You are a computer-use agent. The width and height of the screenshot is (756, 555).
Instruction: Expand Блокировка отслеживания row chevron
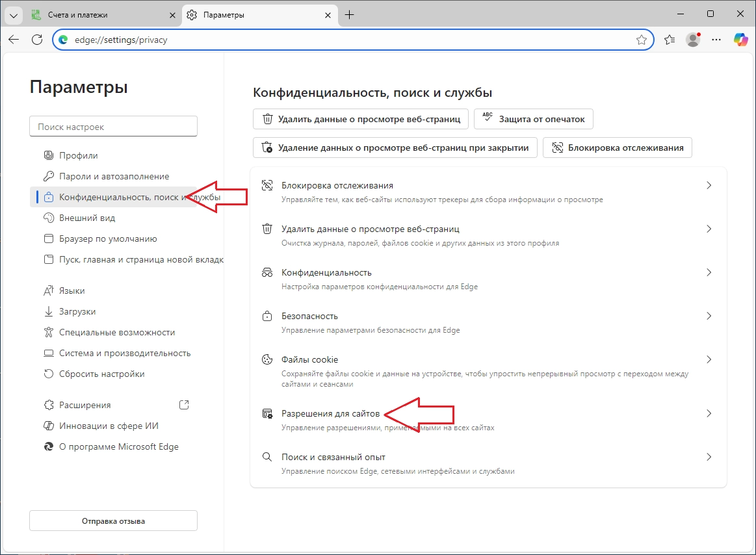point(709,185)
